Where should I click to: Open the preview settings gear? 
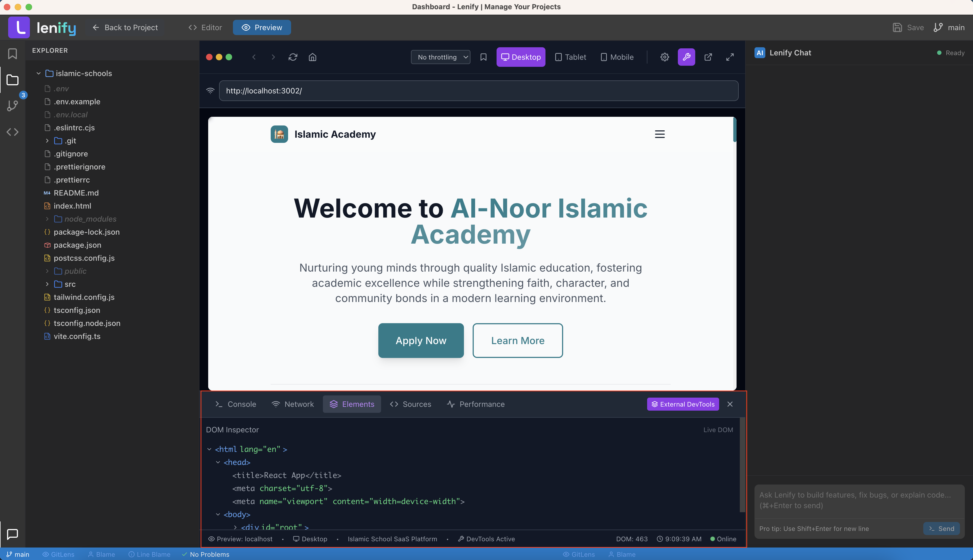664,57
